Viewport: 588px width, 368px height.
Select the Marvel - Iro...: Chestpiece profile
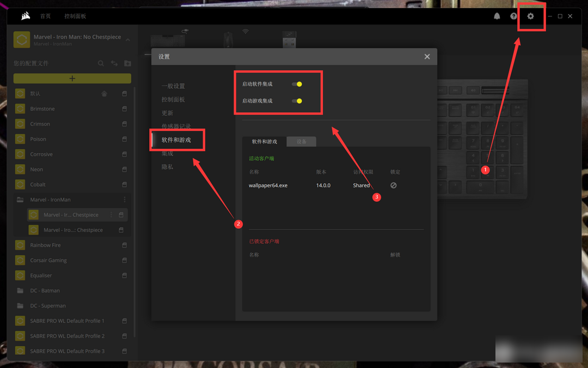73,230
